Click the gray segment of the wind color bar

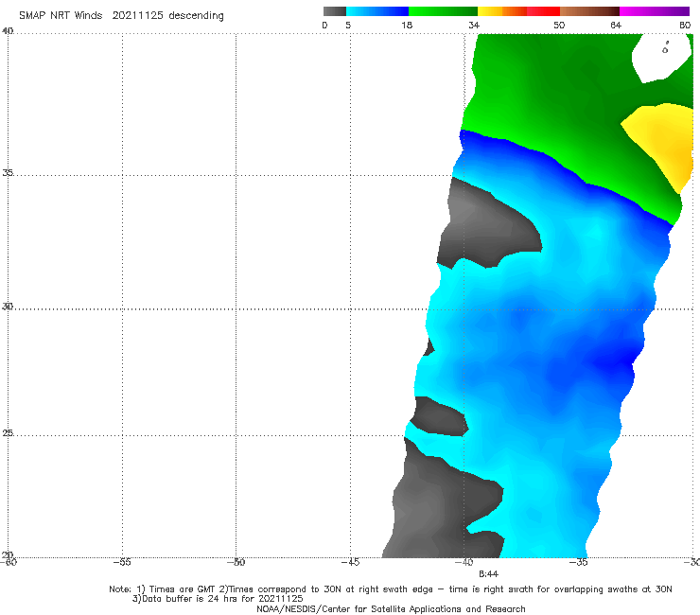[335, 11]
